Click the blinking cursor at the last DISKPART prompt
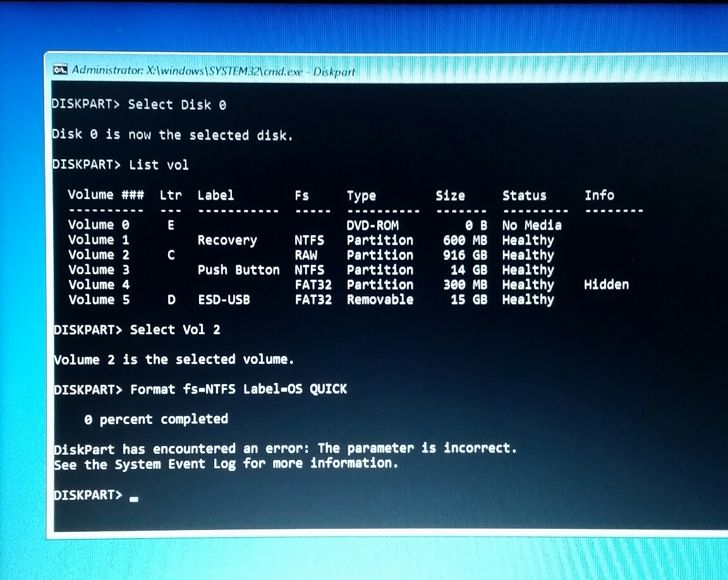Image resolution: width=728 pixels, height=580 pixels. (134, 500)
